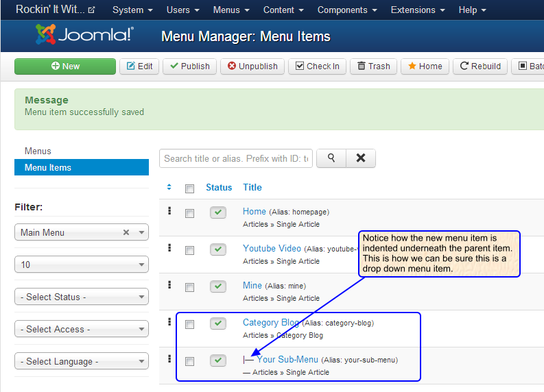Screen dimensions: 544x392
Task: Click the 'Menu item successfully saved' message
Action: [84, 112]
